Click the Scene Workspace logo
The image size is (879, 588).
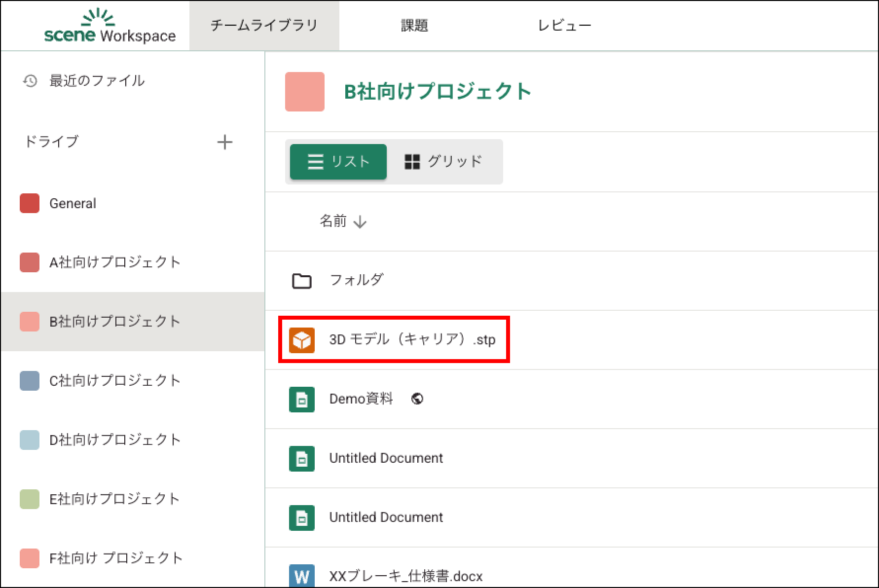[x=110, y=26]
